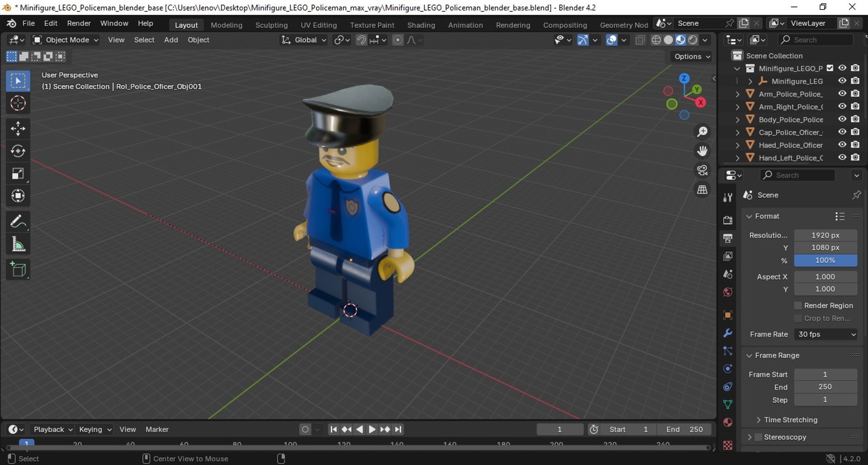Open the timeline Marker menu
Screen dimensions: 868x465
coord(157,429)
